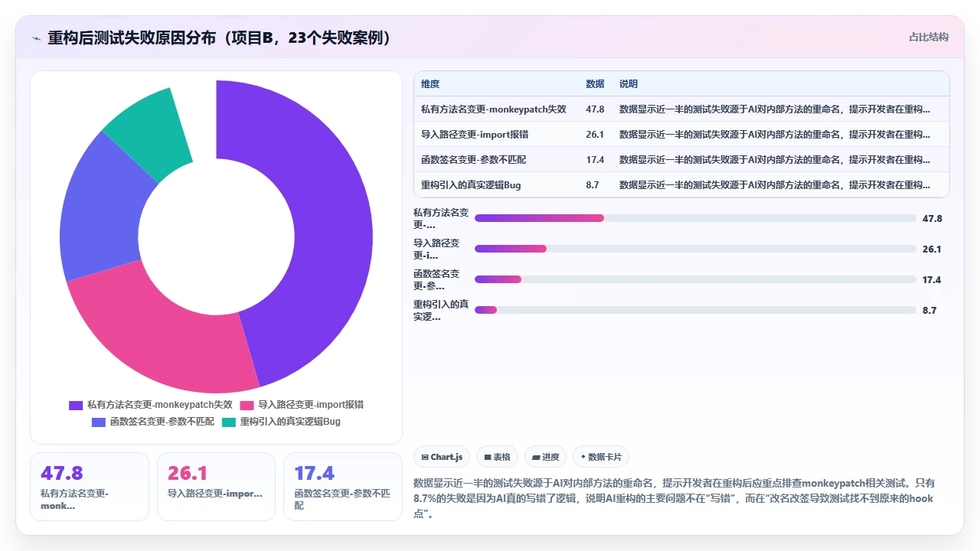
Task: Toggle legend swatch for 私有方法名变更-monkeypatch失效
Action: pyautogui.click(x=75, y=405)
